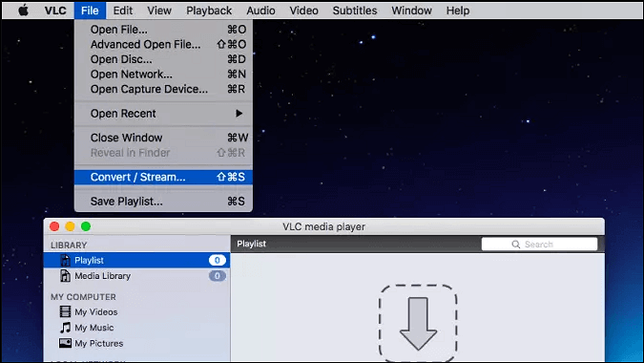Image resolution: width=644 pixels, height=363 pixels.
Task: Select Media Library in sidebar
Action: tap(136, 276)
